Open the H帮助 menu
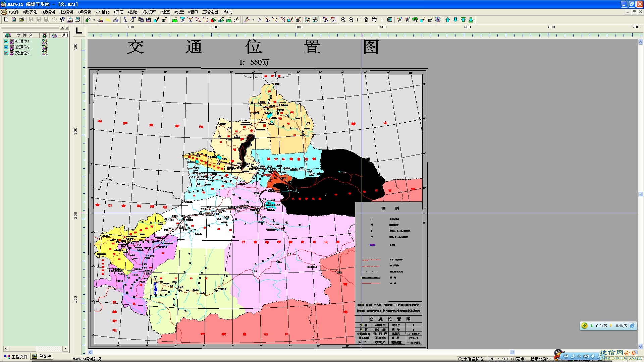 coord(227,12)
